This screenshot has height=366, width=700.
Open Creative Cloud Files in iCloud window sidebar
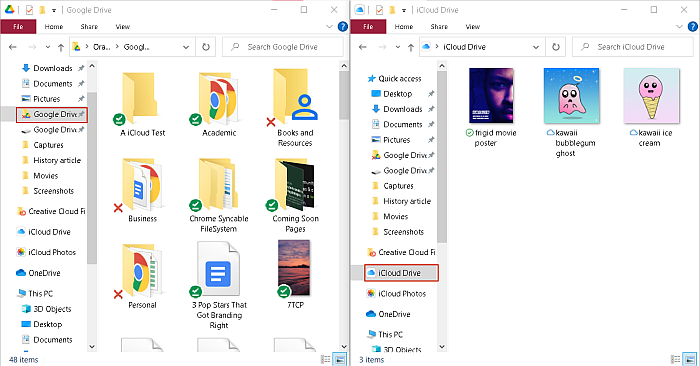401,253
